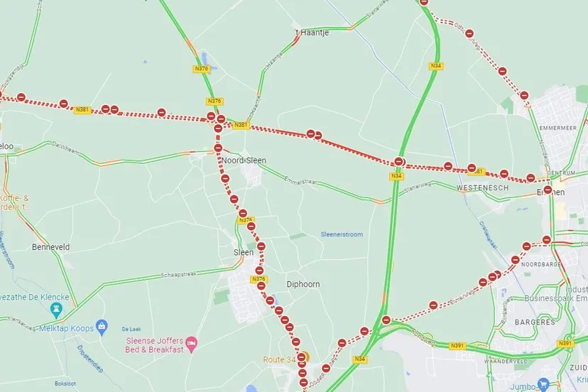Click the closure sign at N34 Rondweg interchange
The height and width of the screenshot is (392, 588).
[x=386, y=320]
